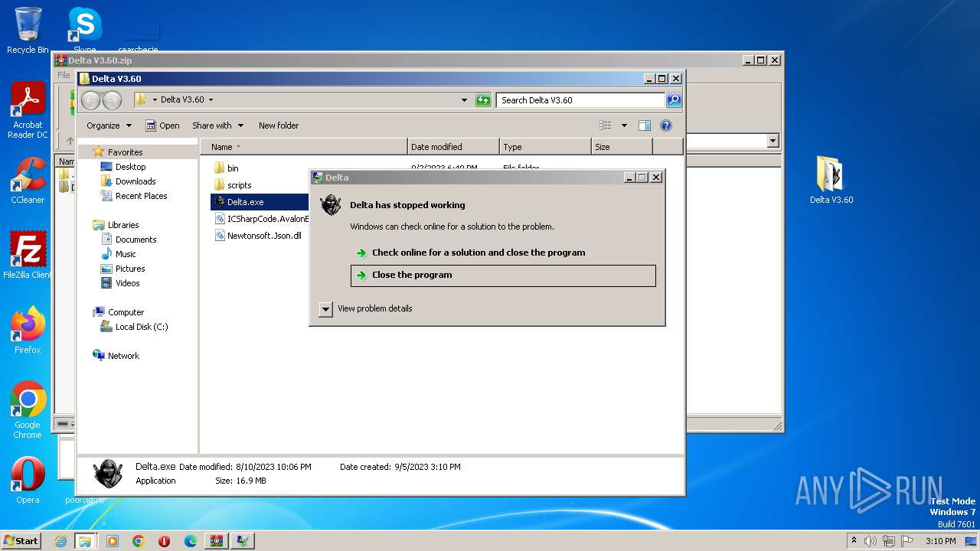Sort by the Name column header
The image size is (980, 551).
(304, 147)
